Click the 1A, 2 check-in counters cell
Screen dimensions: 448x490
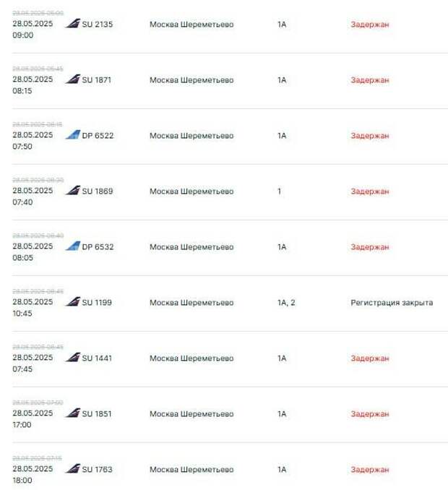point(286,303)
